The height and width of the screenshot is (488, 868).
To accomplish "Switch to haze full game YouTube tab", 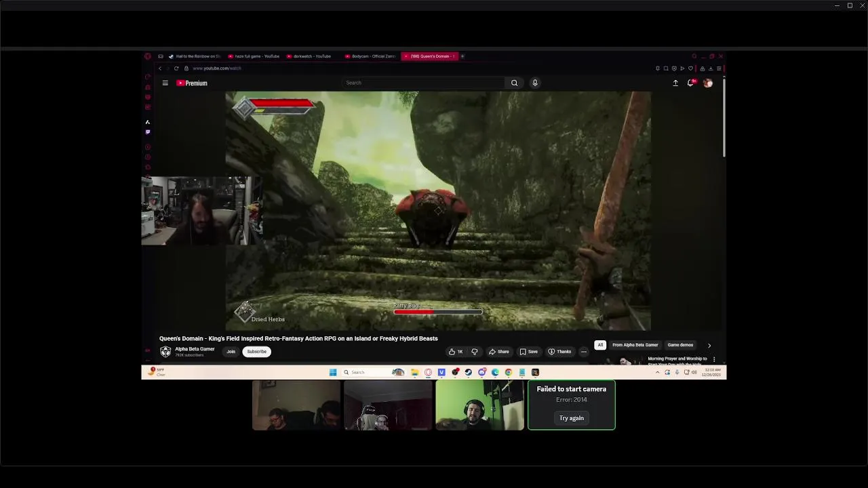I will pos(254,56).
